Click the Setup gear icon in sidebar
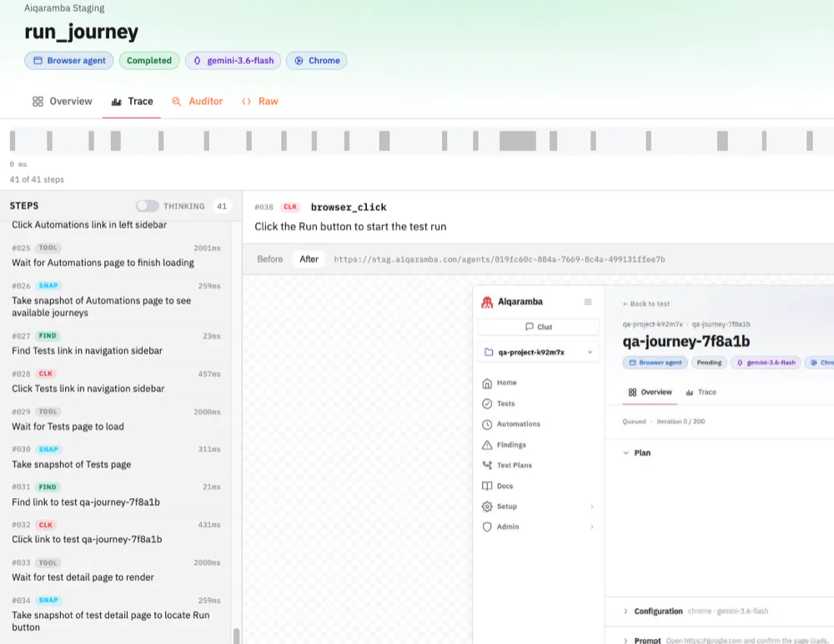Image resolution: width=834 pixels, height=644 pixels. [x=487, y=506]
